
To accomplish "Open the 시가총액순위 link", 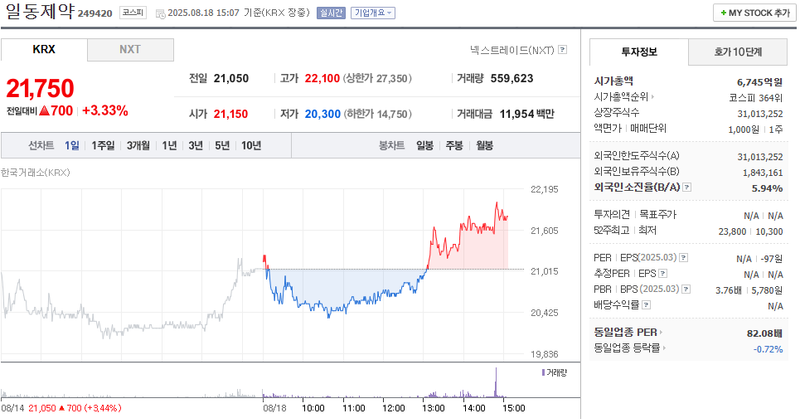I will click(623, 96).
